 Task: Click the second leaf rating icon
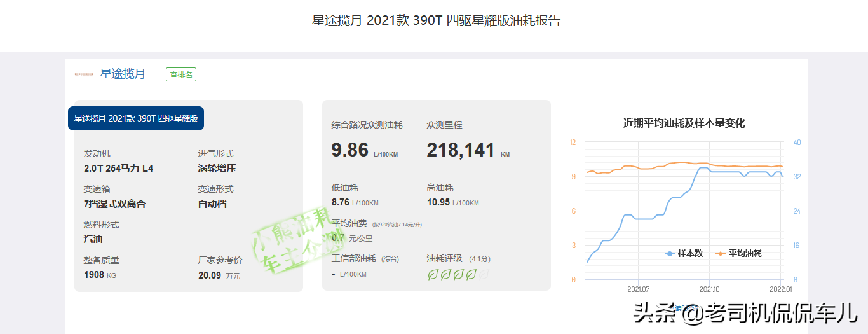(x=446, y=275)
